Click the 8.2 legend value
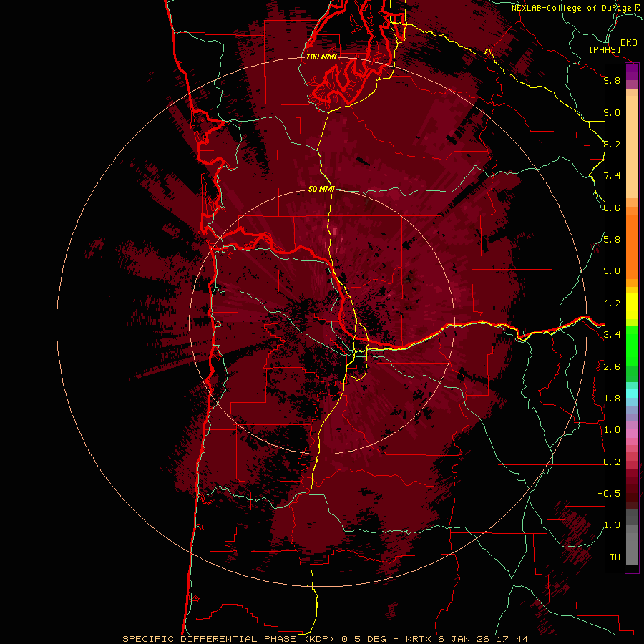The image size is (644, 644). 612,144
